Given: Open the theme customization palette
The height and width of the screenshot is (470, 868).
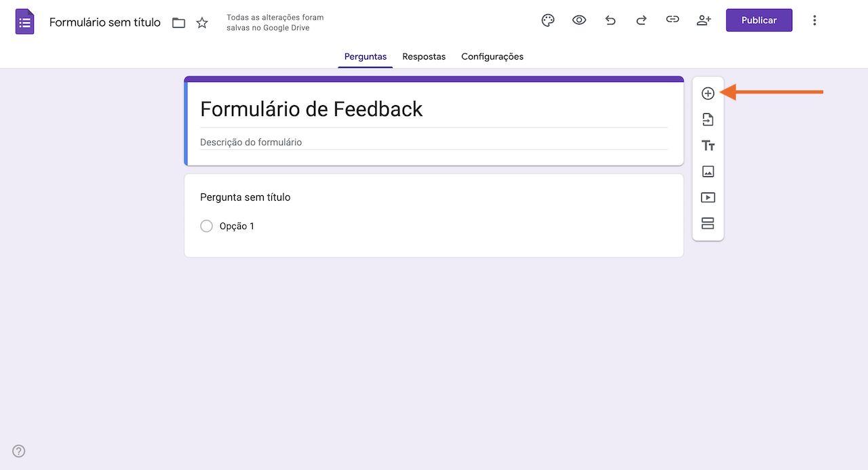Looking at the screenshot, I should click(548, 20).
